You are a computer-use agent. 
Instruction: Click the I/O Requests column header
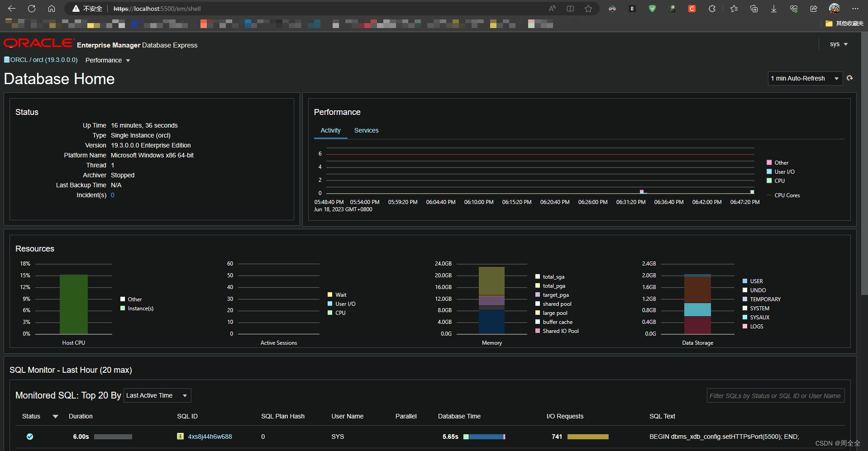pyautogui.click(x=565, y=416)
